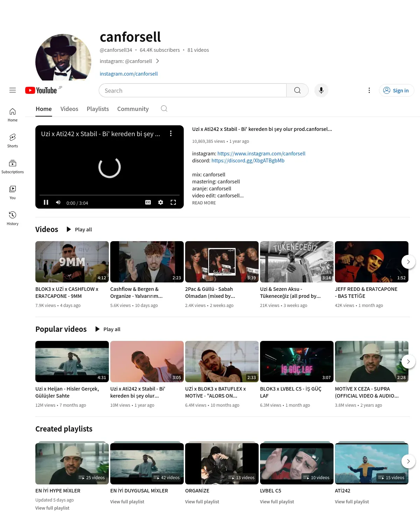Open İŞ GÜÇ LAF video thumbnail
This screenshot has height=525, width=420.
click(x=297, y=362)
